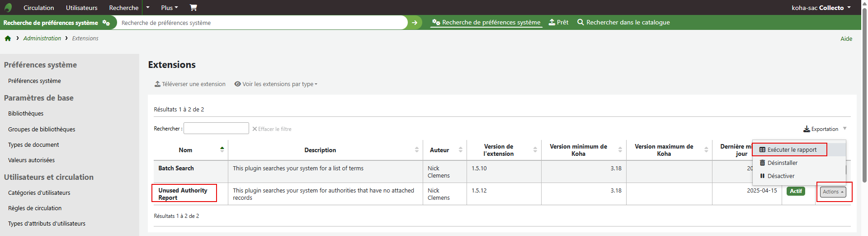
Task: Open the Plus menu in top bar
Action: [x=169, y=8]
